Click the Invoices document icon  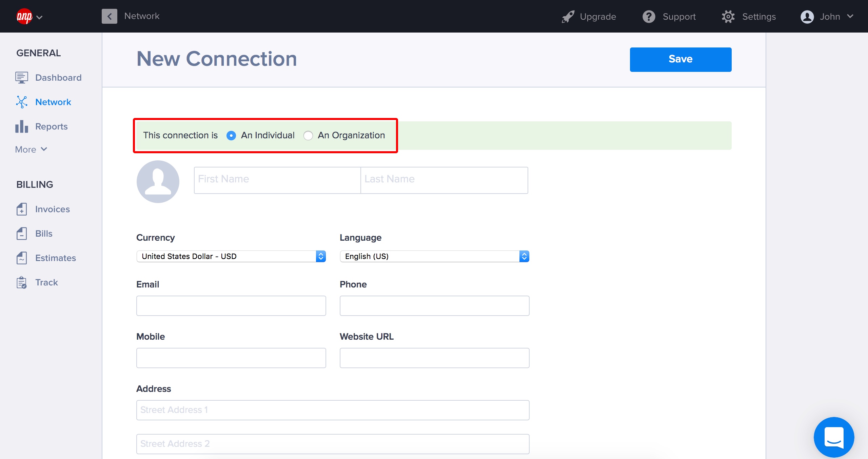point(21,209)
